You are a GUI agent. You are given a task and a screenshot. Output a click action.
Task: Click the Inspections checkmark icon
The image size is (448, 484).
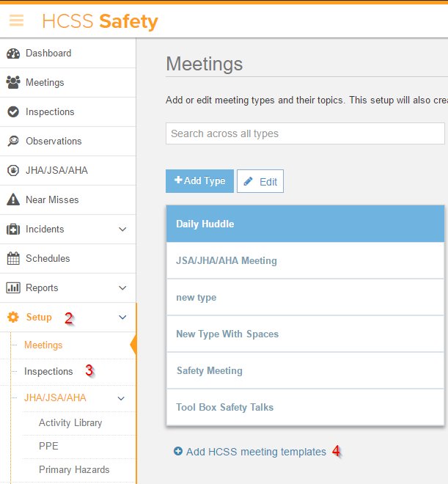[x=13, y=112]
